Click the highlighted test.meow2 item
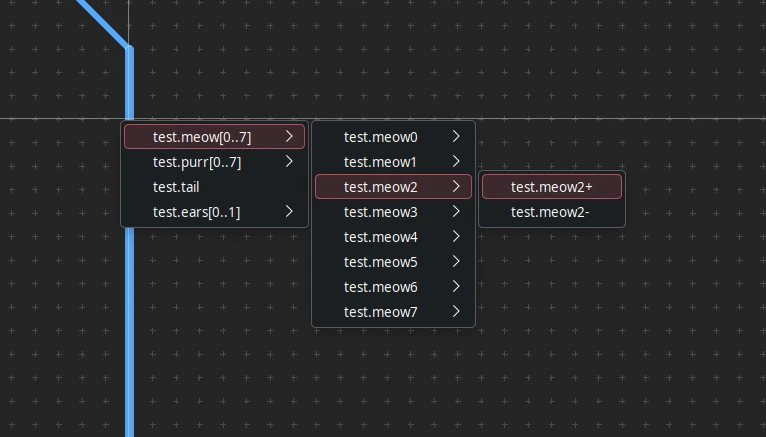This screenshot has width=766, height=437. pyautogui.click(x=381, y=187)
